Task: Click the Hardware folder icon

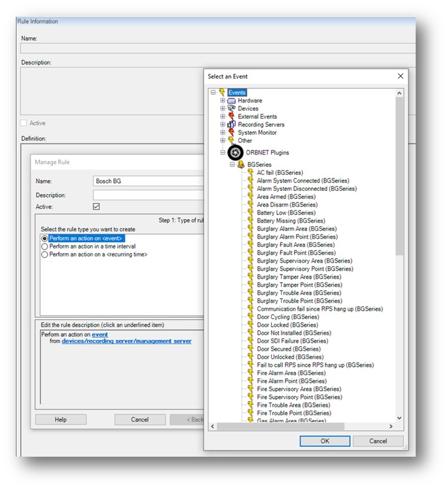Action: pos(232,101)
